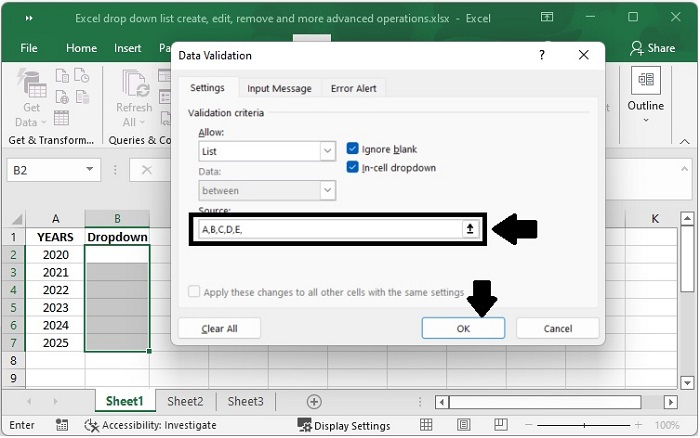
Task: Click the Name Box showing B2
Action: 45,170
